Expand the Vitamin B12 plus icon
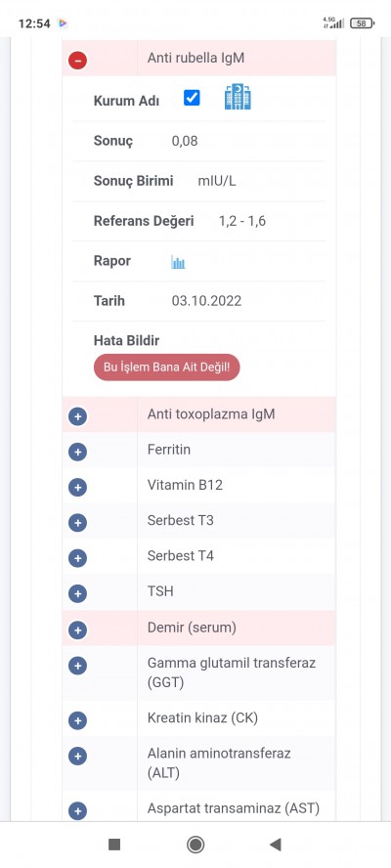The height and width of the screenshot is (868, 391). coord(77,487)
